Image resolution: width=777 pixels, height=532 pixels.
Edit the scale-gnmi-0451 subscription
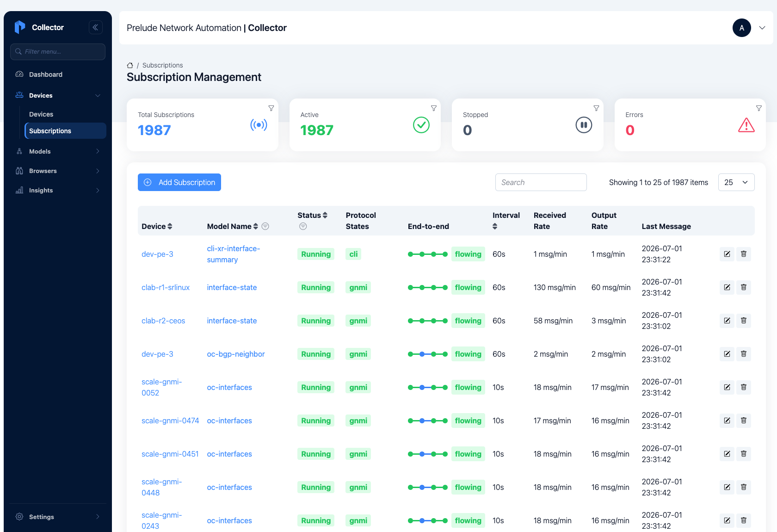click(x=727, y=454)
